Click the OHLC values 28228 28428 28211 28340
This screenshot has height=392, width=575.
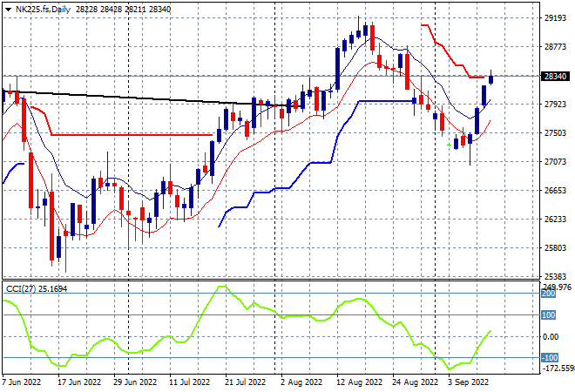tap(123, 10)
